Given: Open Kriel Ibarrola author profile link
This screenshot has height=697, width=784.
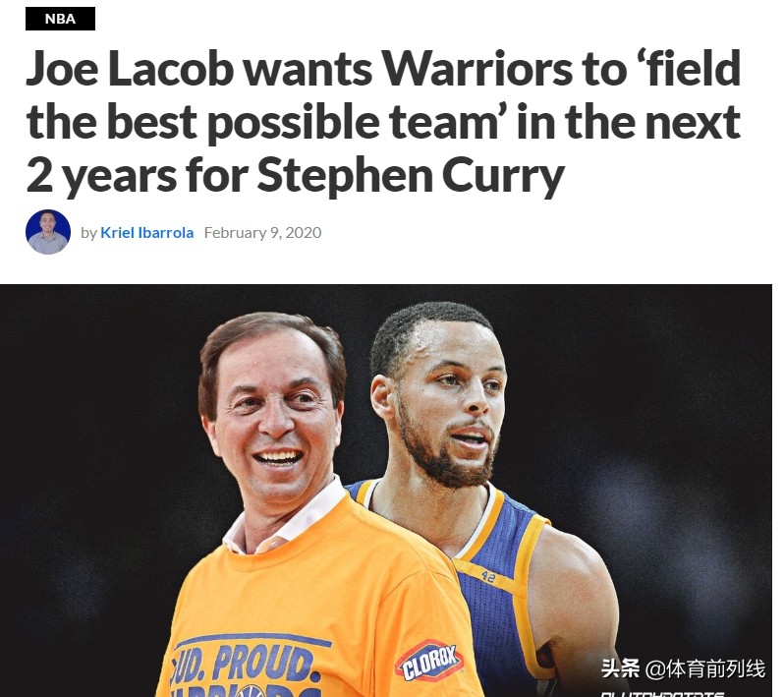Looking at the screenshot, I should [x=147, y=233].
